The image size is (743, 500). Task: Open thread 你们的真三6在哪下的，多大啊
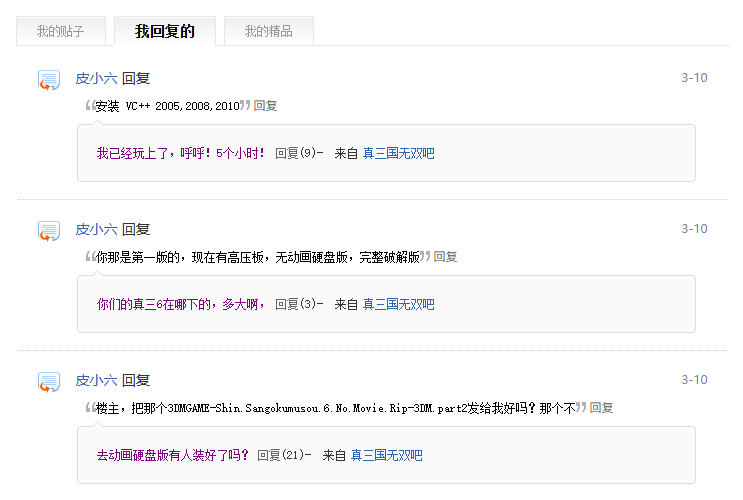[181, 304]
